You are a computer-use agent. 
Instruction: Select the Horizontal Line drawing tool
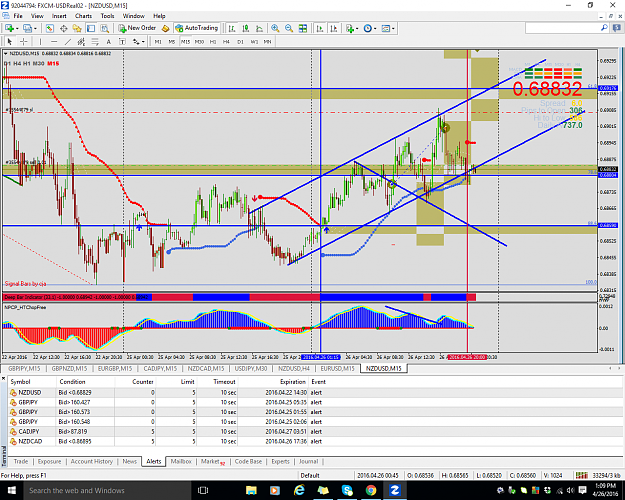tap(54, 41)
